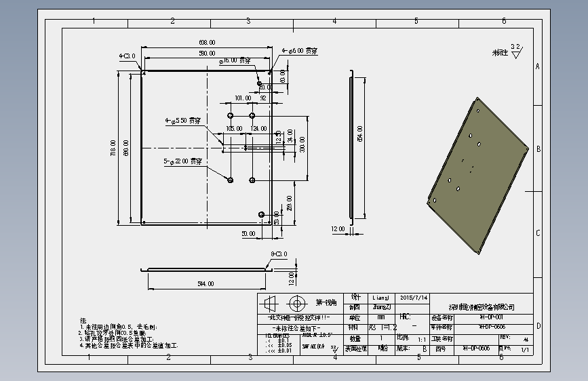Click the 4-φ5.50 hole callout

tap(183, 121)
